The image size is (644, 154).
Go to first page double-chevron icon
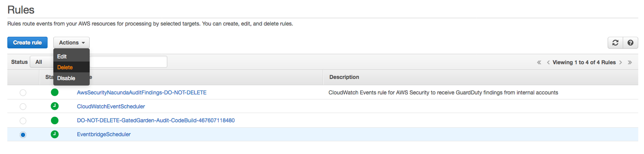click(x=539, y=62)
